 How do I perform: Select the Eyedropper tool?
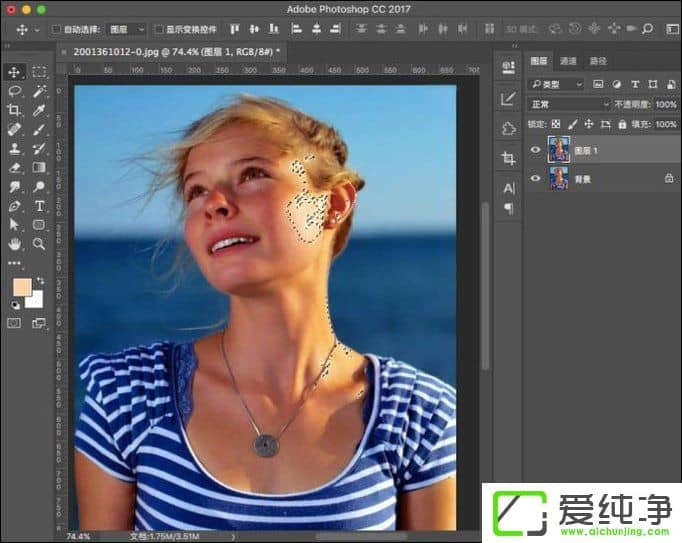pyautogui.click(x=40, y=110)
